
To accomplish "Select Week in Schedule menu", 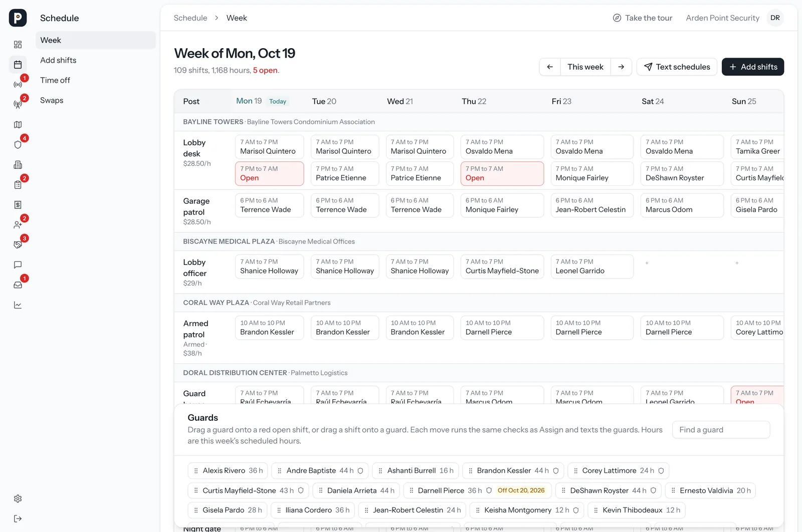I will pyautogui.click(x=96, y=40).
